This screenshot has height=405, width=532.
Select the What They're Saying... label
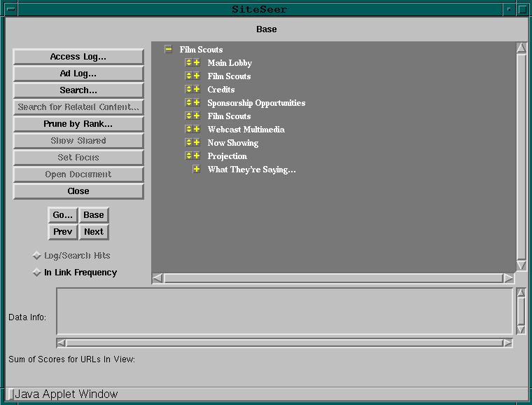(x=252, y=170)
